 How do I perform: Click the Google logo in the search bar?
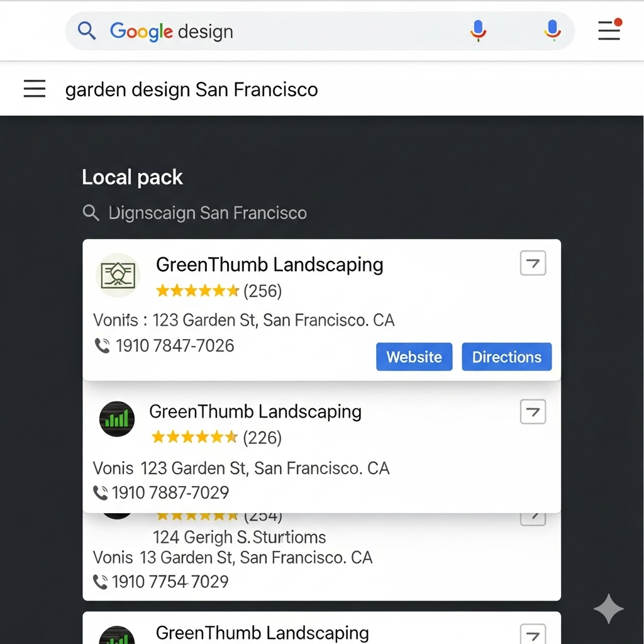(141, 31)
